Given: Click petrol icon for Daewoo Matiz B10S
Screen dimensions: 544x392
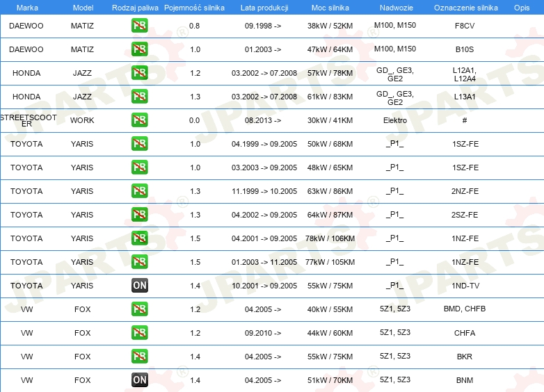Looking at the screenshot, I should coord(139,49).
